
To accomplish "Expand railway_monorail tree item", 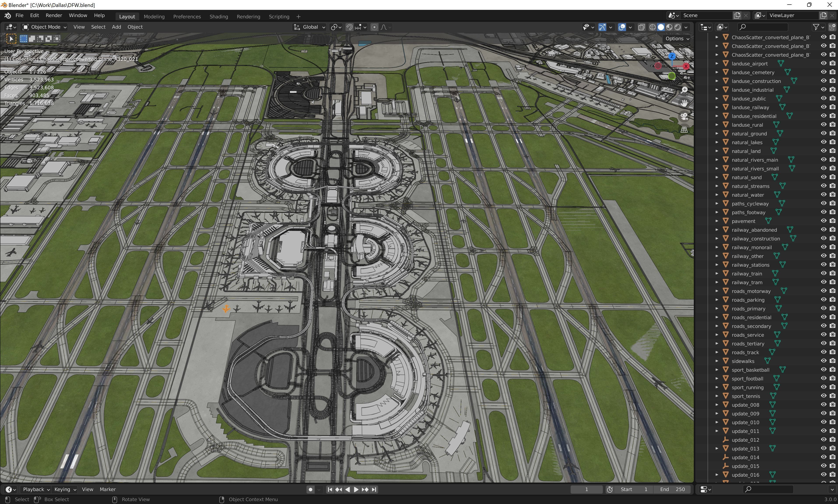I will click(717, 247).
